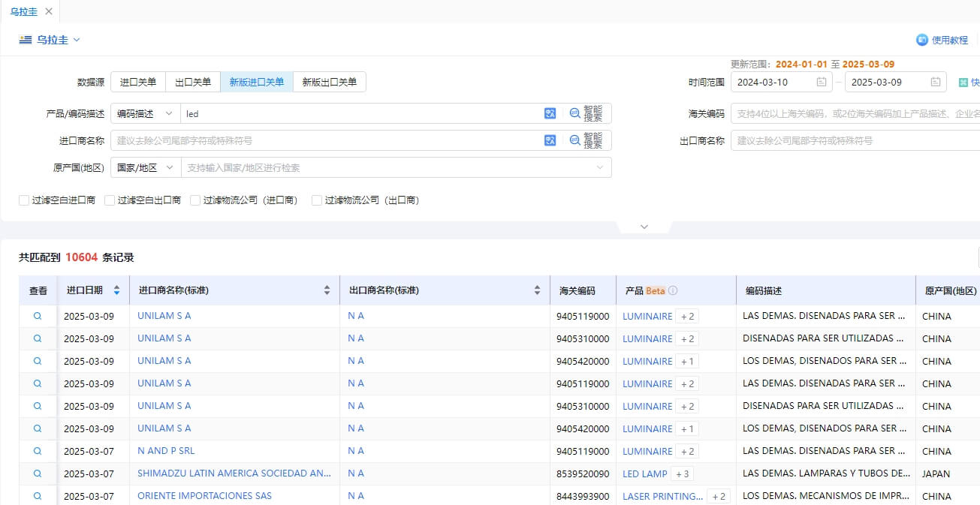Click the translate icon in product description field

(x=550, y=113)
